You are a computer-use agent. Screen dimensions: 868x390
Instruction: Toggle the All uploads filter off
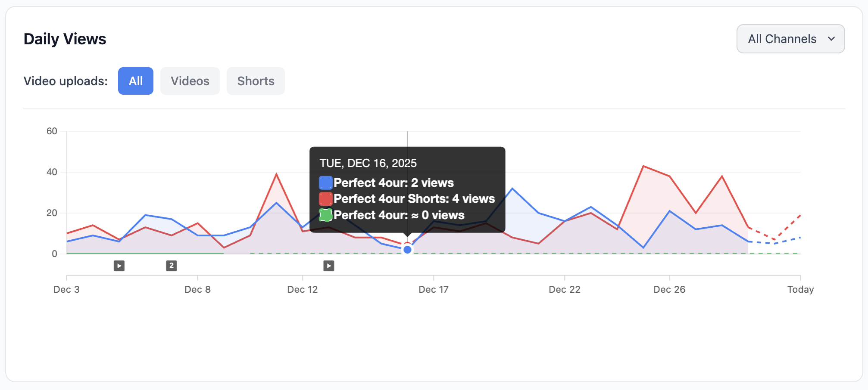pos(135,80)
